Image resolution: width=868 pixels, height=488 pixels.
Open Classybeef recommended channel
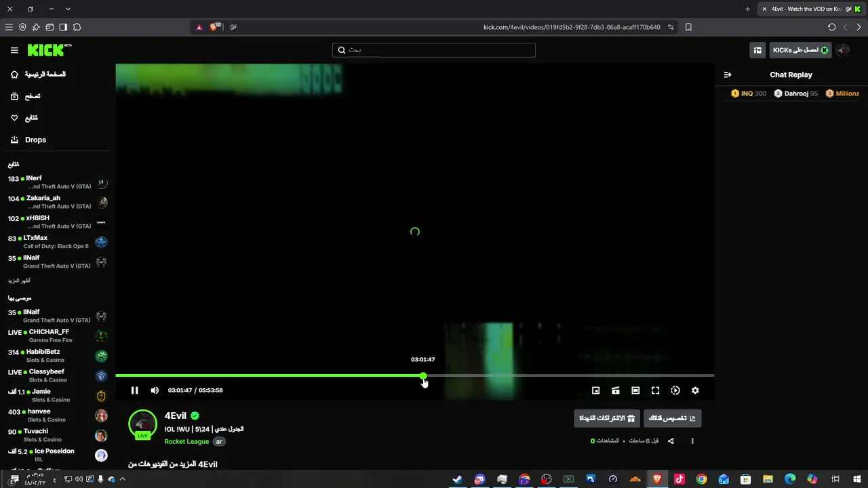point(58,376)
